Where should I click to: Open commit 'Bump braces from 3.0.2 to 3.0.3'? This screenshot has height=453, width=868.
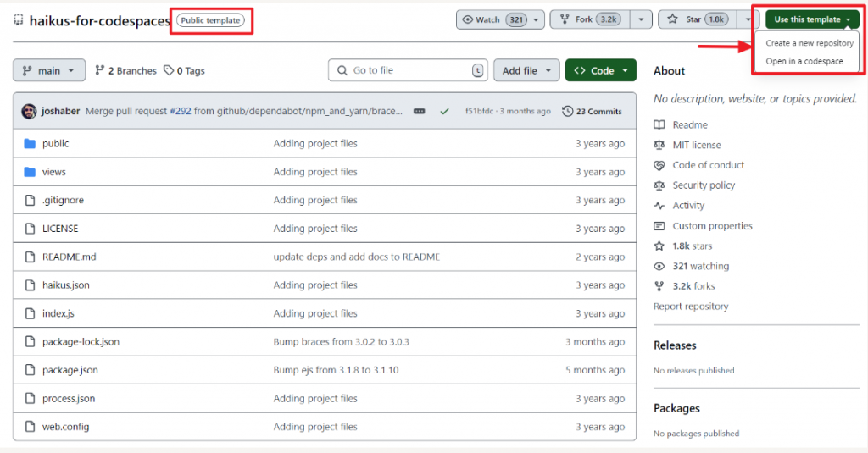[341, 342]
